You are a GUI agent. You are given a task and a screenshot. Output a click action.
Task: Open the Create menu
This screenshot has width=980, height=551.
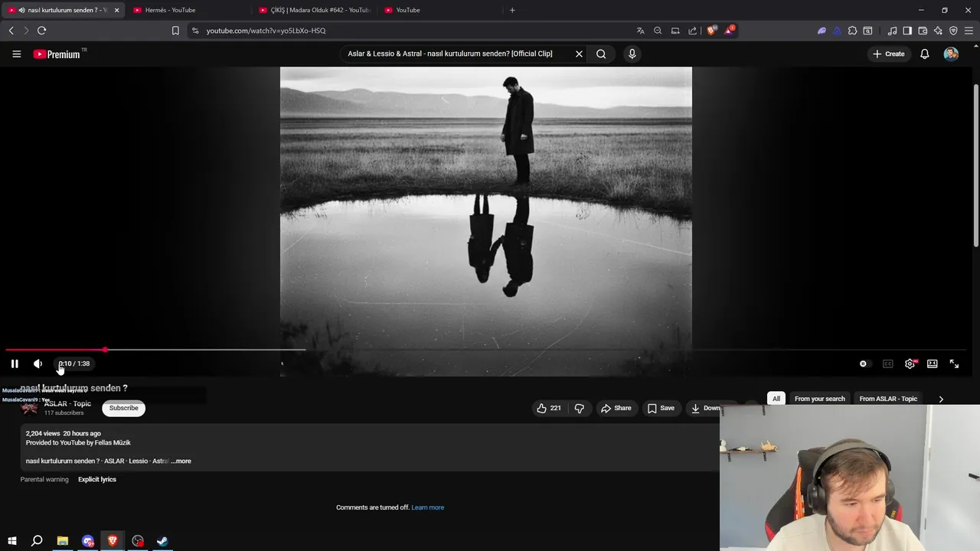tap(889, 54)
